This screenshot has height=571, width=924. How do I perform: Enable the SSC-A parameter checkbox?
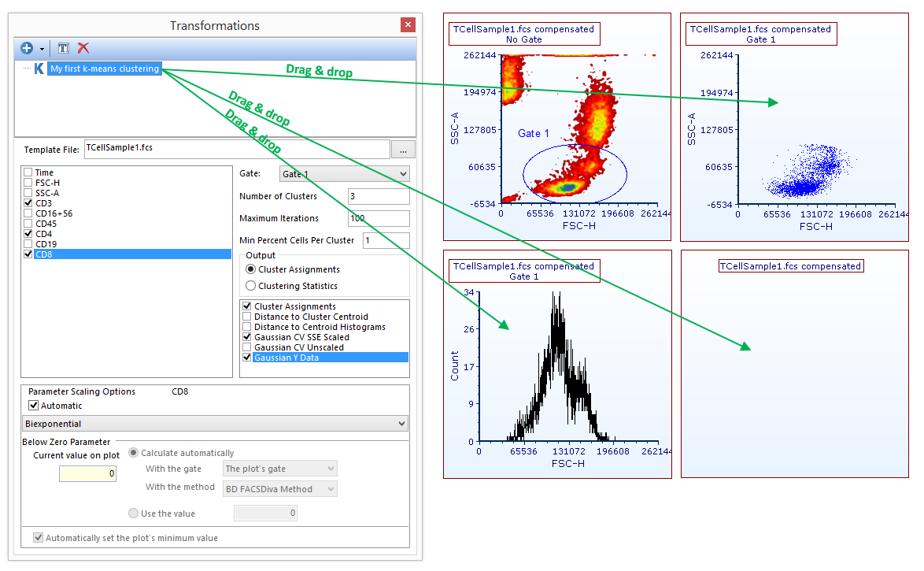[x=29, y=193]
